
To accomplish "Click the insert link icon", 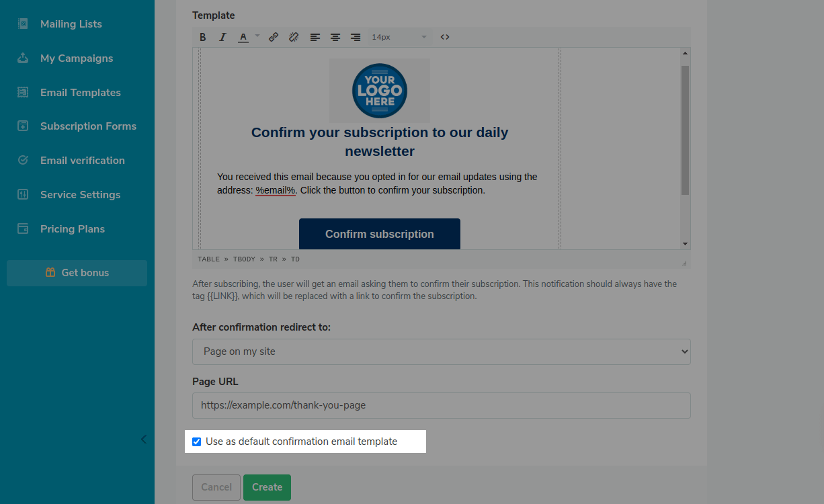I will 274,37.
